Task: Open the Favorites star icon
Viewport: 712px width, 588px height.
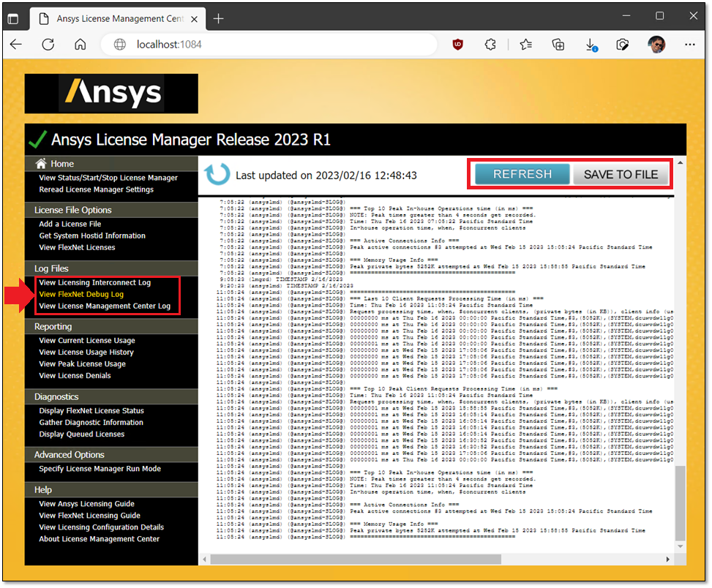Action: 526,45
